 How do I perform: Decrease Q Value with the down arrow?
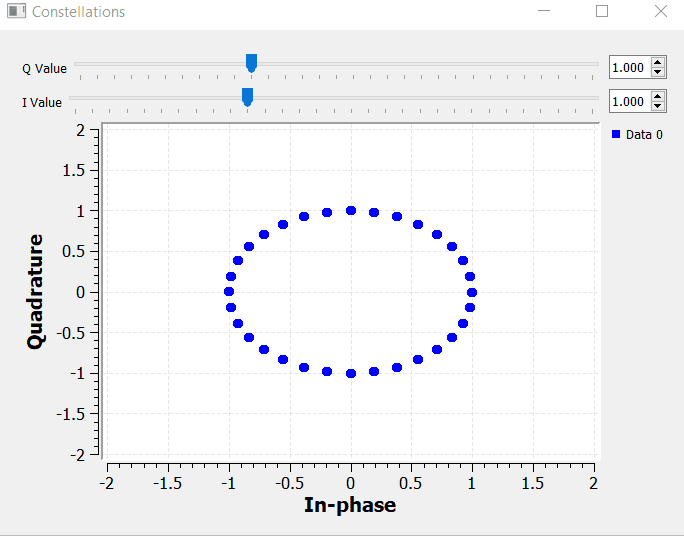pos(658,73)
